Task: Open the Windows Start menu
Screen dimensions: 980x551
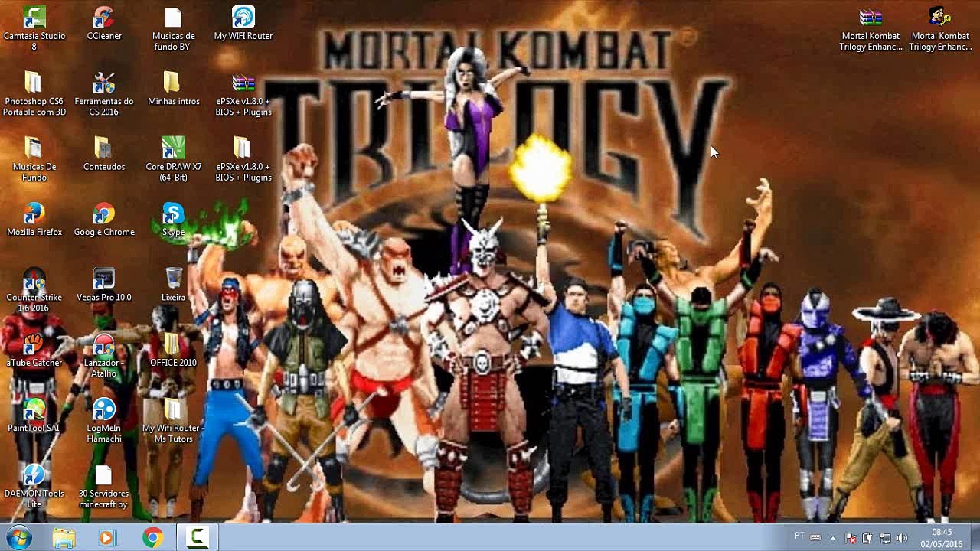Action: [x=18, y=537]
